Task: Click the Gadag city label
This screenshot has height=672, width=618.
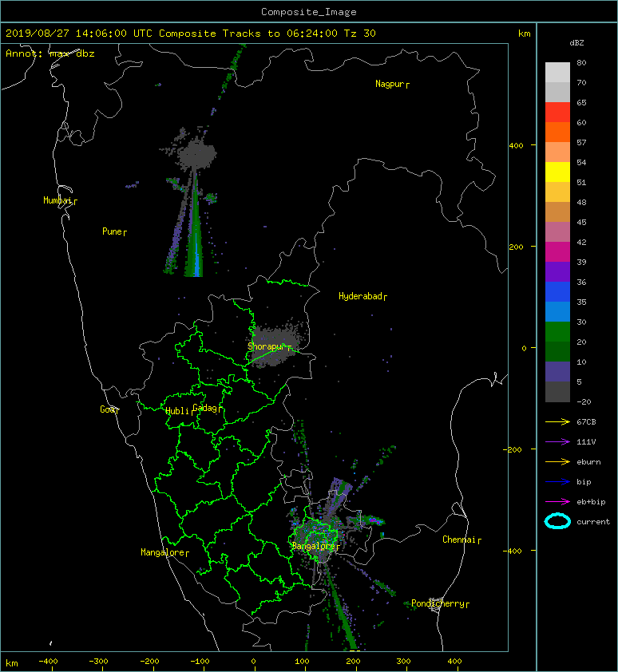Action: tap(205, 408)
